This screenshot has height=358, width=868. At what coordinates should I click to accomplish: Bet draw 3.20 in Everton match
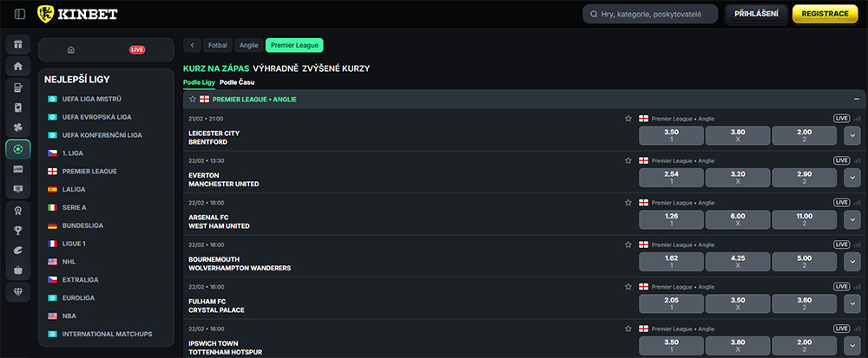click(737, 178)
